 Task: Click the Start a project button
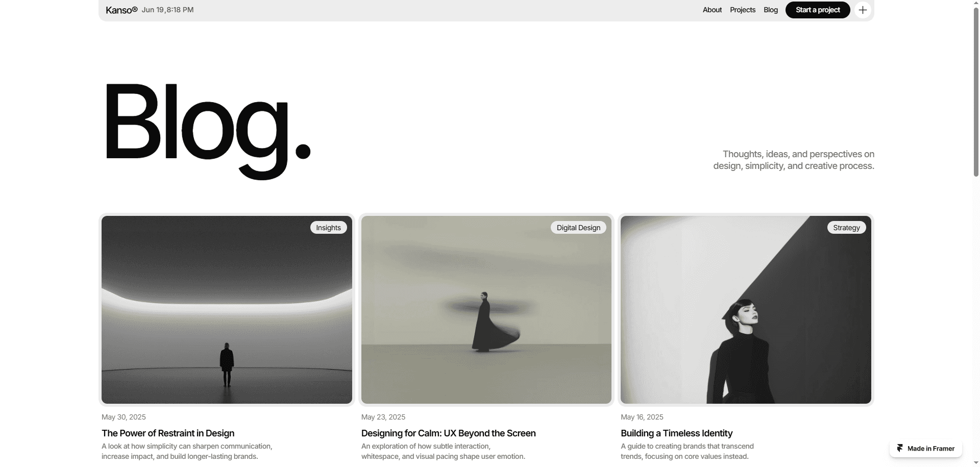pos(818,10)
